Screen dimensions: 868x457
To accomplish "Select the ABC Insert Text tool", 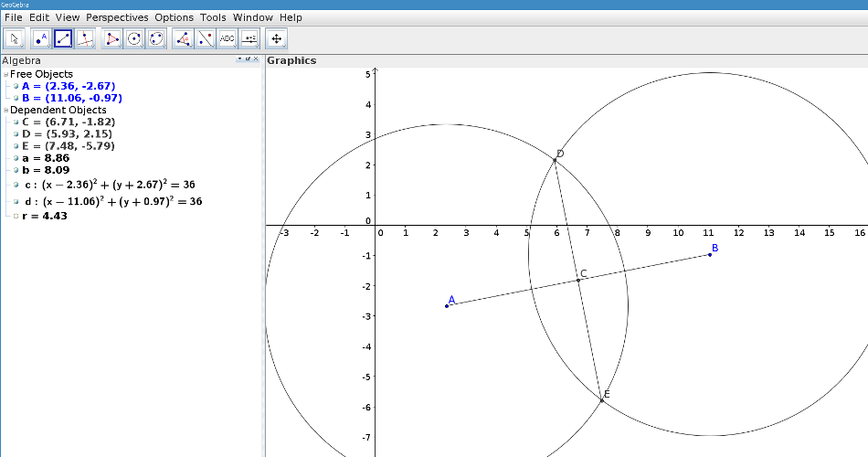I will tap(228, 38).
